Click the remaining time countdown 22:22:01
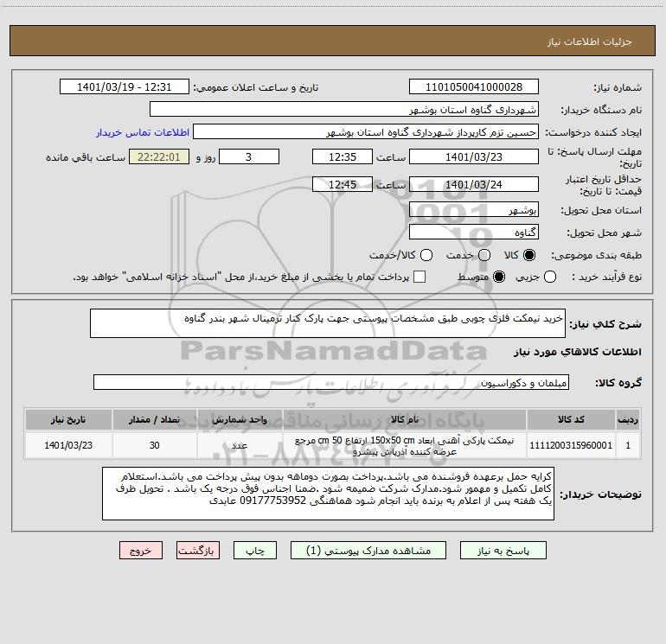Viewport: 666px width, 644px height. click(159, 156)
